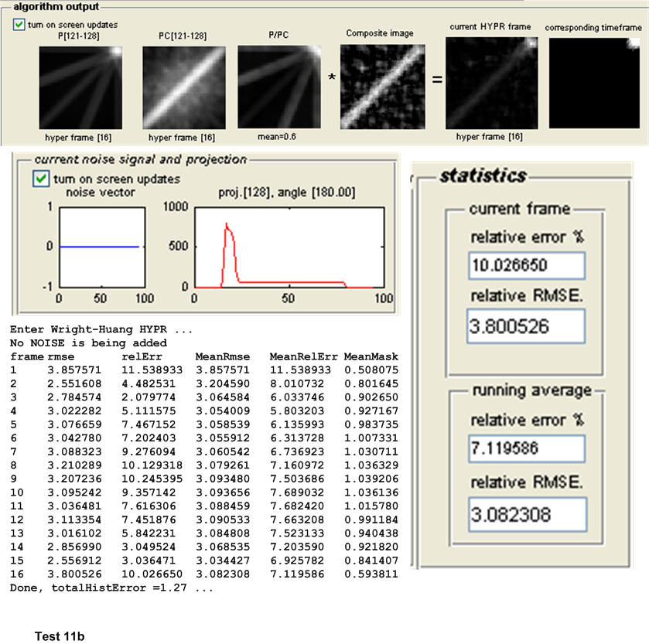This screenshot has width=649, height=644.
Task: Click running average relative error % field
Action: point(526,447)
